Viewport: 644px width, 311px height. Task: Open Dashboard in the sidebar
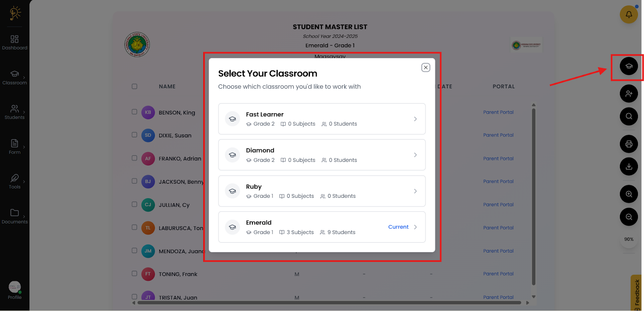click(14, 42)
